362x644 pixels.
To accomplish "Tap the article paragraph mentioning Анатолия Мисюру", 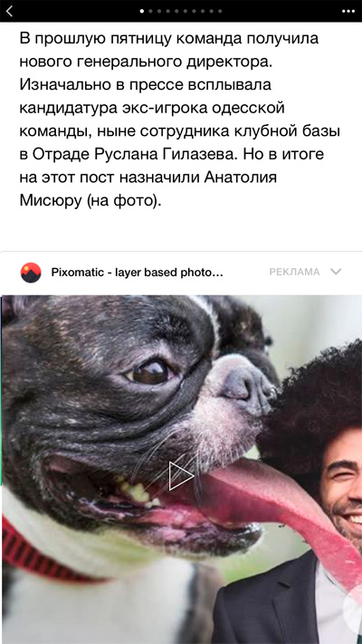I will click(180, 120).
